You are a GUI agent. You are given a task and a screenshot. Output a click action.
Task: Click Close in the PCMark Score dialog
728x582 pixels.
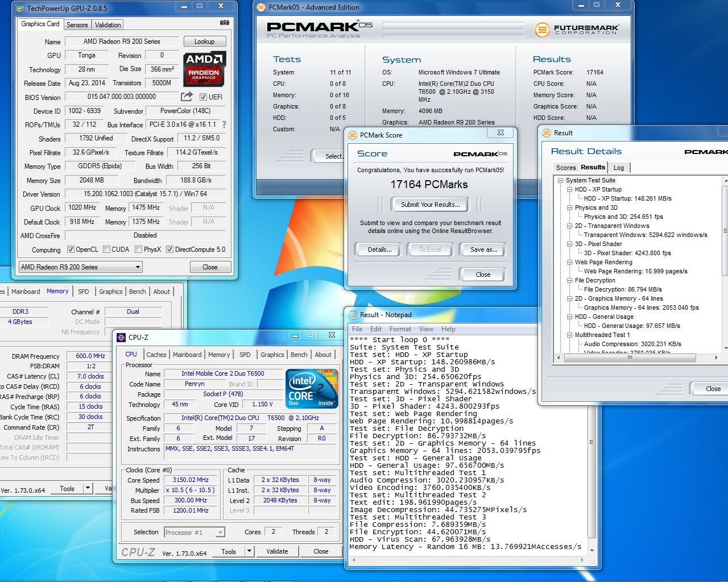coord(483,275)
